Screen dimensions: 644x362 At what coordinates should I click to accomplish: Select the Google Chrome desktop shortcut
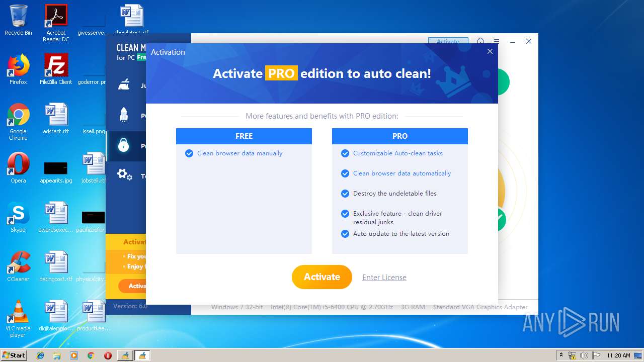18,122
